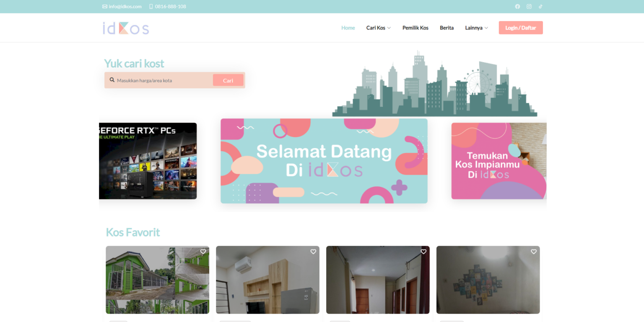Viewport: 644px width, 322px height.
Task: Click the idKos logo
Action: coord(125,27)
